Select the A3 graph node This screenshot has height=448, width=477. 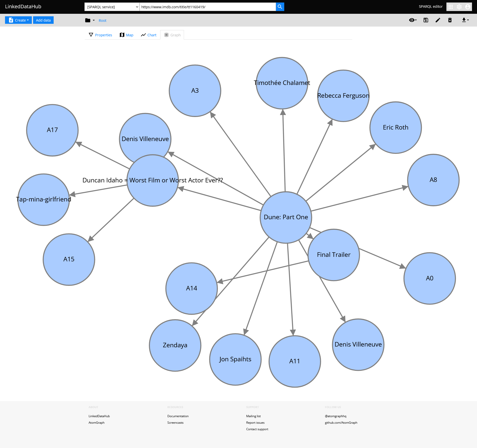click(x=195, y=91)
